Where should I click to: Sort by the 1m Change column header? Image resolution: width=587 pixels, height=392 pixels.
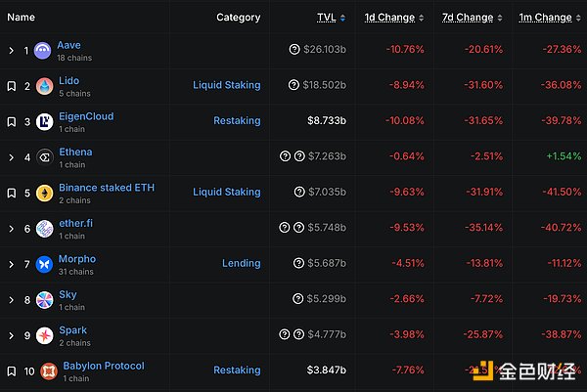[545, 18]
